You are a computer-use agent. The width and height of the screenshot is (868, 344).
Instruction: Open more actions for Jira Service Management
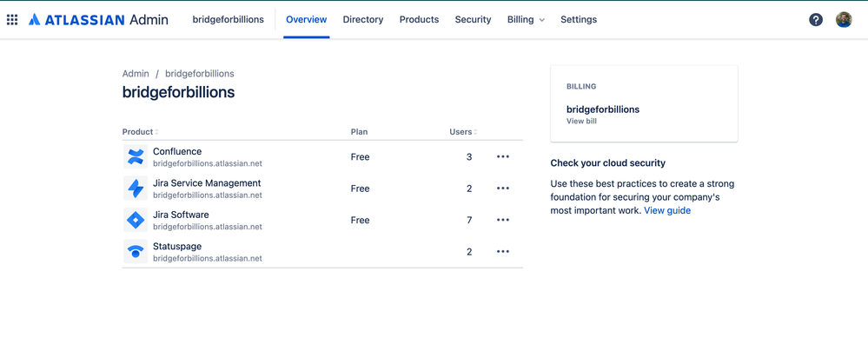(x=503, y=189)
